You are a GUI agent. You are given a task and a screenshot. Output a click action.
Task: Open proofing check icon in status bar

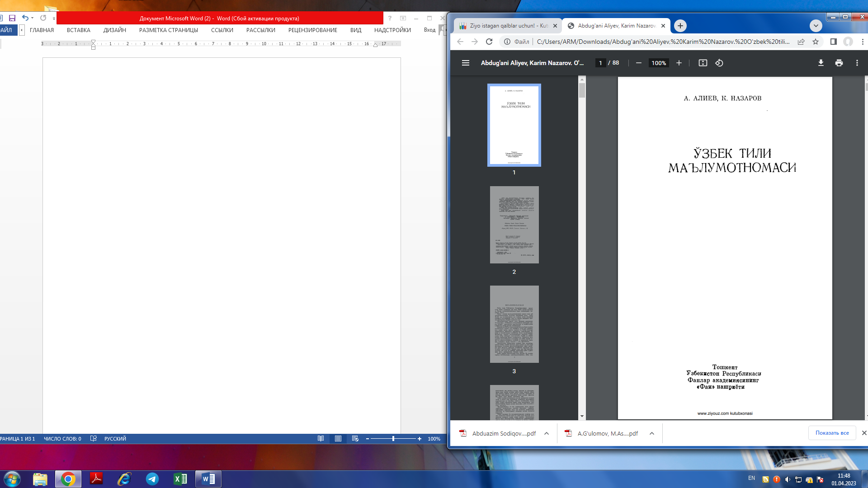(x=94, y=439)
